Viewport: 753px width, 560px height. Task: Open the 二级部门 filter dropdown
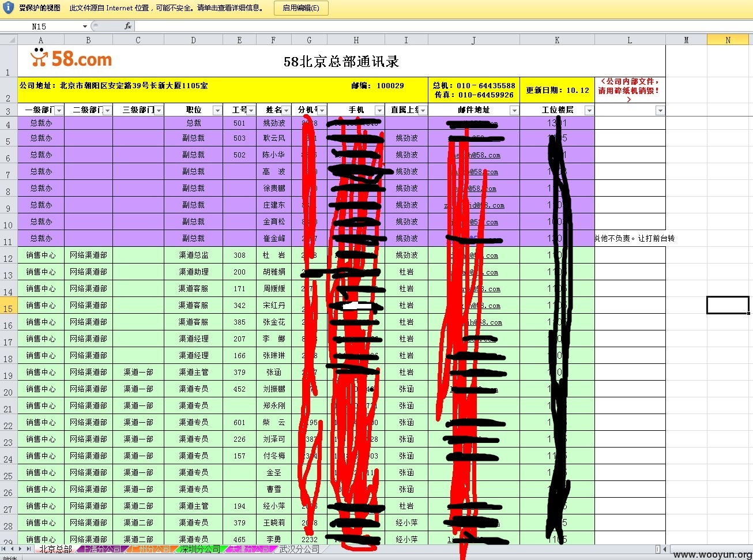[x=107, y=110]
